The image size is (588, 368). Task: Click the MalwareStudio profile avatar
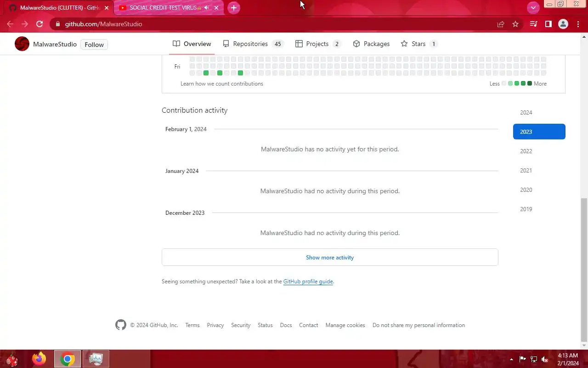(22, 44)
